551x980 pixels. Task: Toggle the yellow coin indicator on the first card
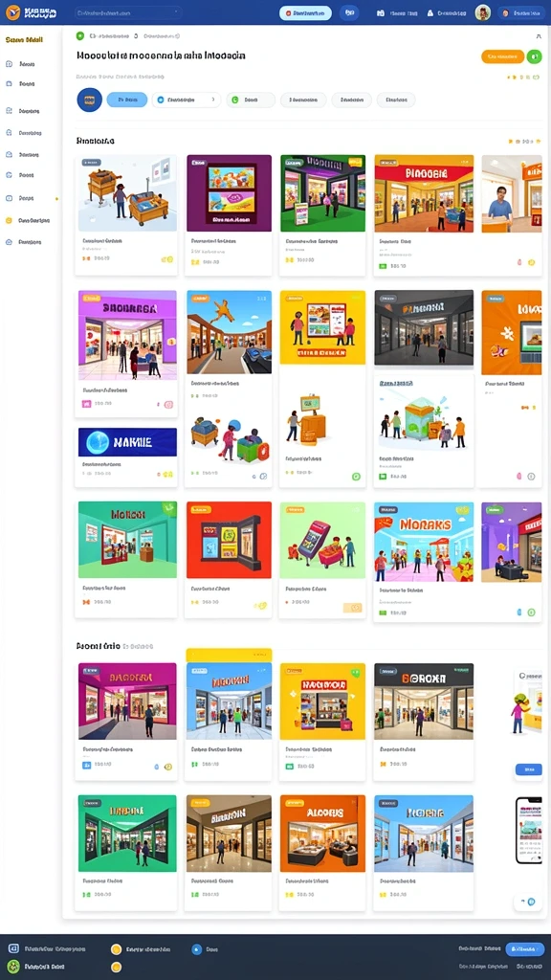pyautogui.click(x=166, y=258)
